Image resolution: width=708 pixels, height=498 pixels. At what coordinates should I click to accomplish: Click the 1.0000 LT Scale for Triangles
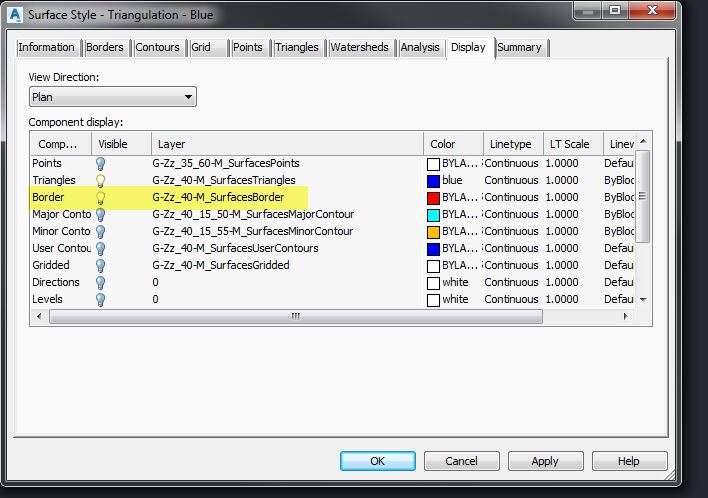[x=562, y=180]
